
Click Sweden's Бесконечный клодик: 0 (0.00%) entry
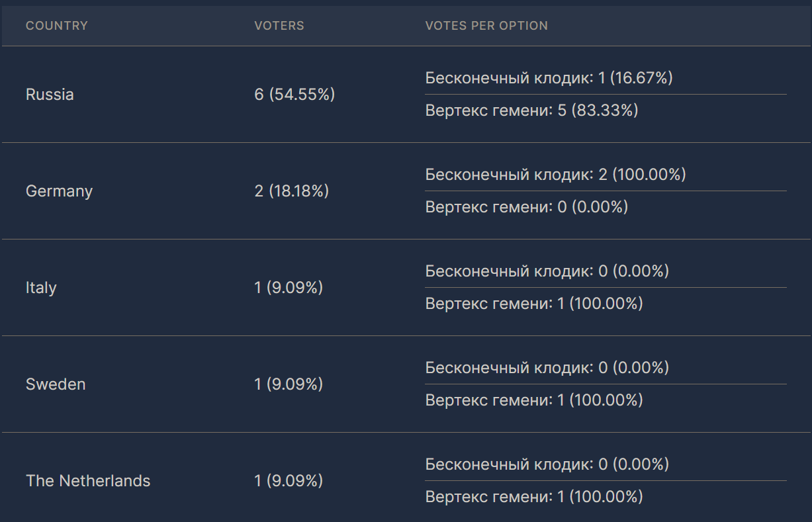[x=547, y=368]
